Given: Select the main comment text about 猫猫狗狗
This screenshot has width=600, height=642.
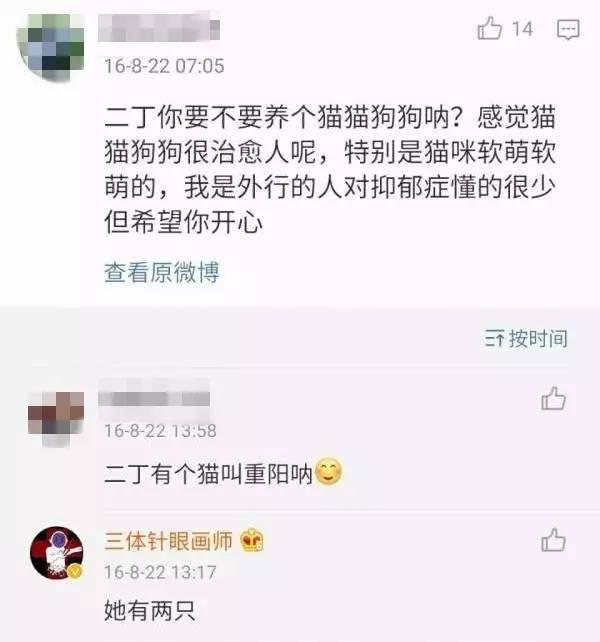Looking at the screenshot, I should tap(330, 170).
